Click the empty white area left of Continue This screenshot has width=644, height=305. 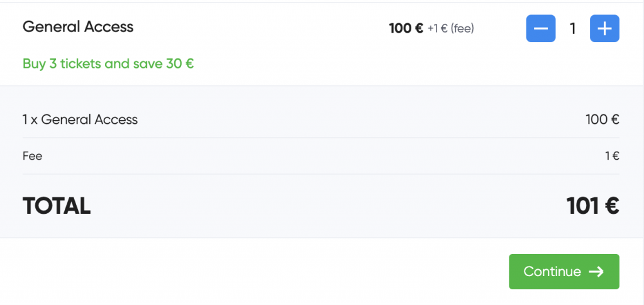(x=252, y=272)
